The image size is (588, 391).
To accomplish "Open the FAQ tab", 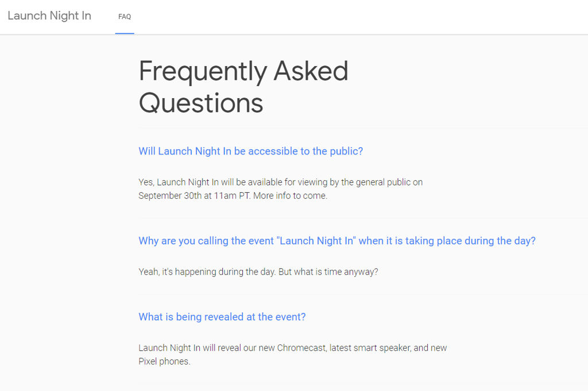I will point(125,17).
